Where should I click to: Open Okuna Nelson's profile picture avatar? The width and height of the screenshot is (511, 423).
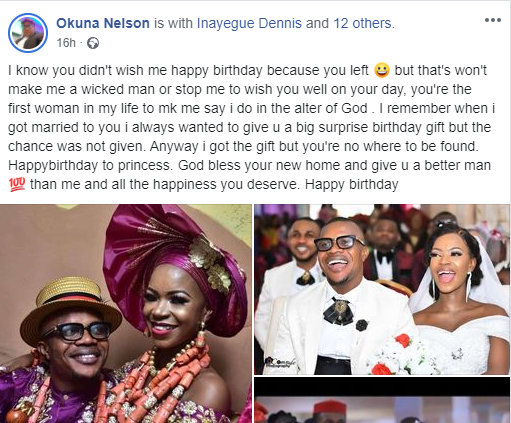pyautogui.click(x=28, y=33)
